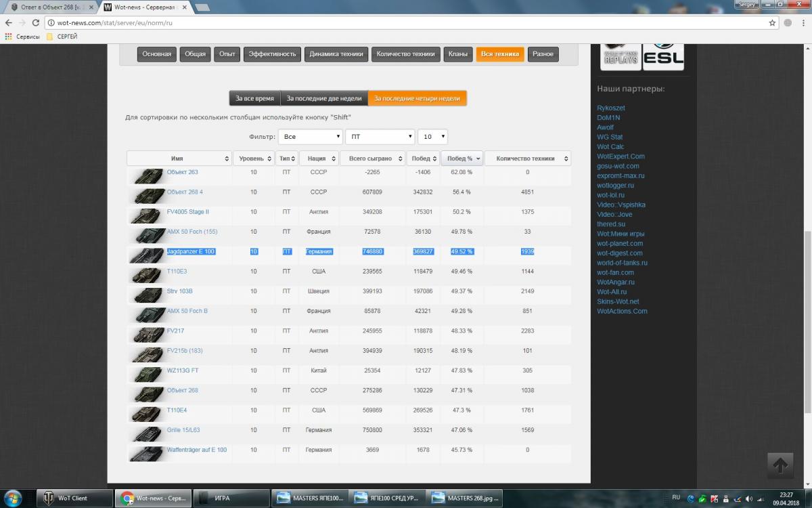Open the nation filter dropdown Все
Viewport: 812px width, 508px height.
pos(310,137)
